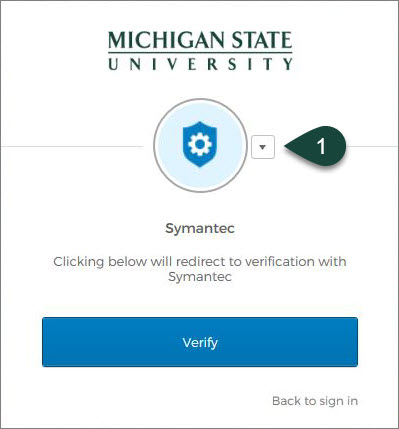399x429 pixels.
Task: Click the UNIVERSITY text under the logo
Action: coord(200,64)
